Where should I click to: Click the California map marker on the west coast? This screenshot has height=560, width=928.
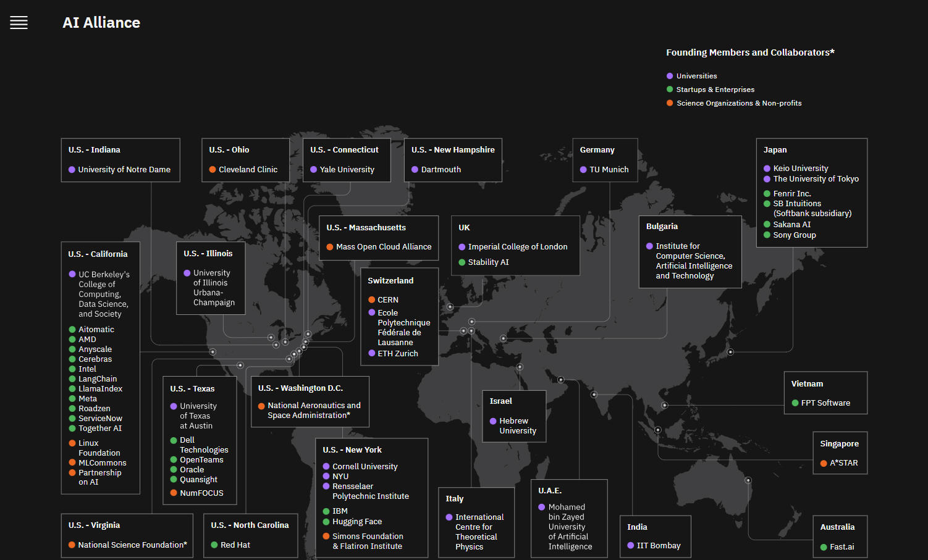coord(213,352)
